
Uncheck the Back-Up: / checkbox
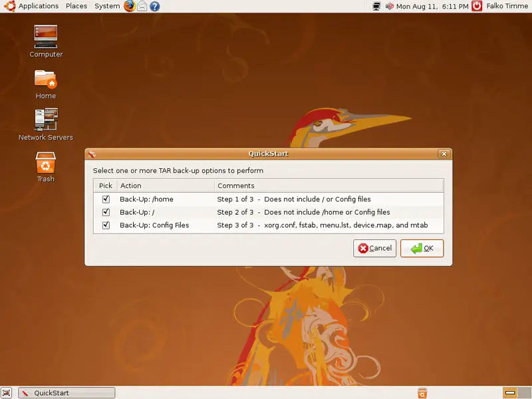(x=106, y=212)
